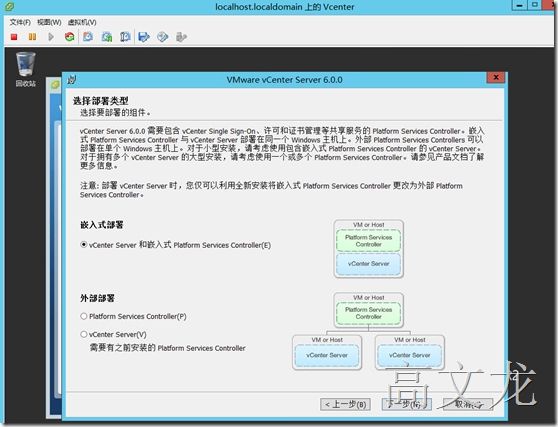
Task: Open the Recycle Bin on guest desktop
Action: pos(26,69)
